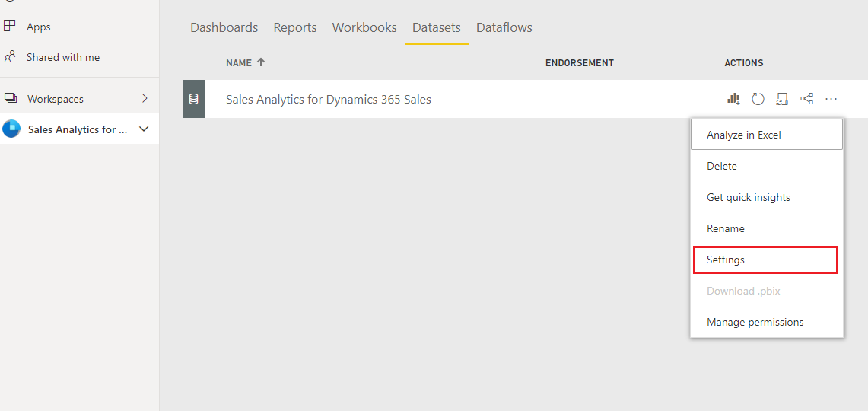Click the Shared with me people icon
The width and height of the screenshot is (868, 411).
coord(10,56)
